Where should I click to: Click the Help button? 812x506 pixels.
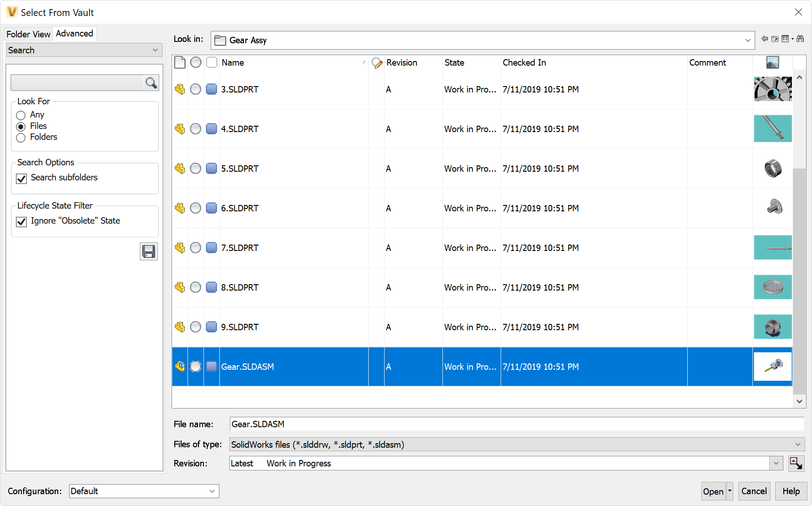click(x=791, y=491)
